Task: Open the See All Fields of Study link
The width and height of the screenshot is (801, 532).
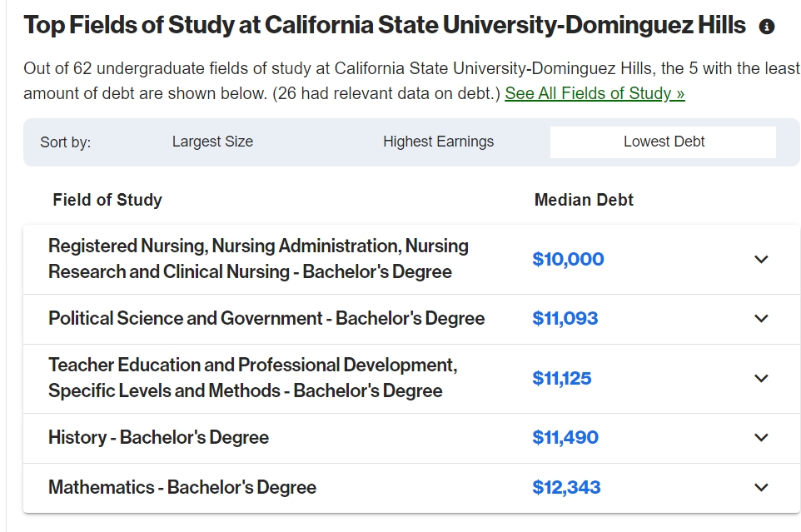Action: [x=595, y=93]
